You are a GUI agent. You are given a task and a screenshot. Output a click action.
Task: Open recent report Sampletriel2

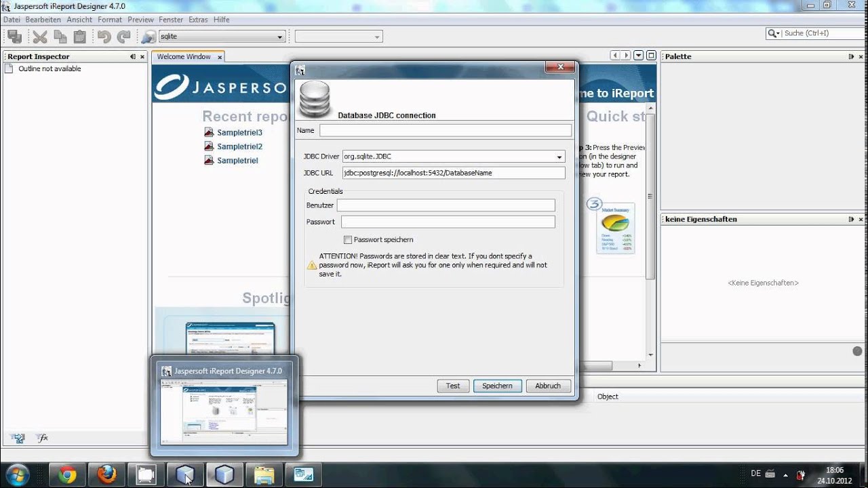click(239, 146)
